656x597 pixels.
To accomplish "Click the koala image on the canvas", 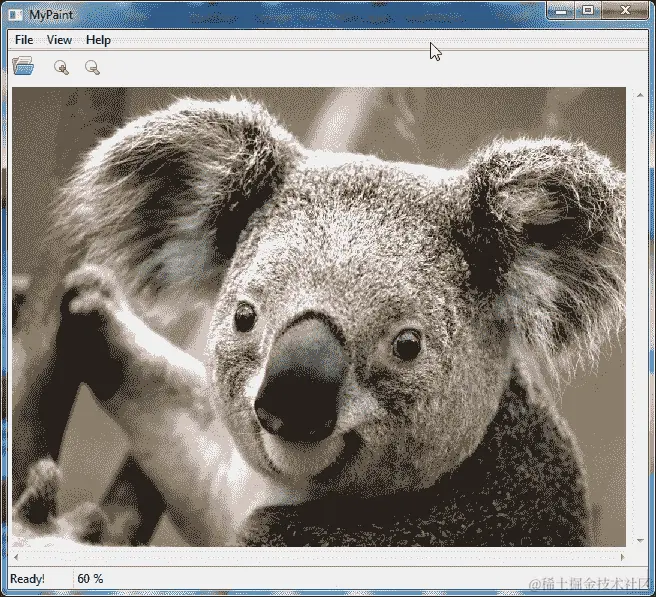I will click(319, 317).
